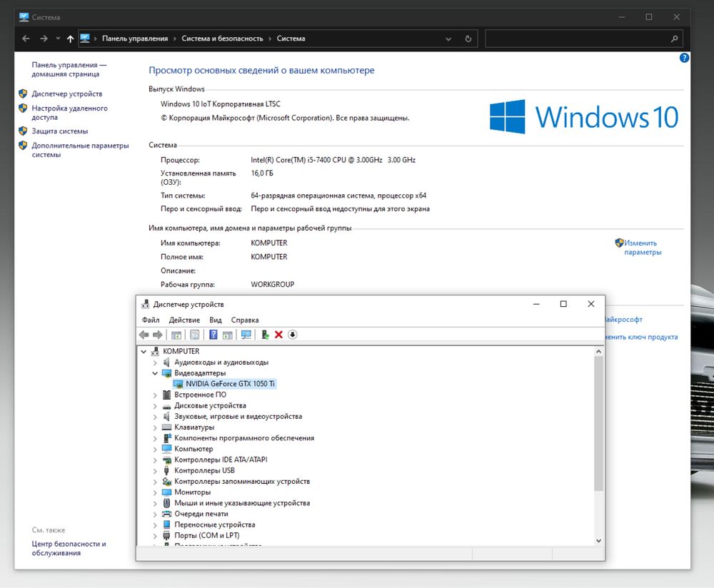Viewport: 714px width, 588px height.
Task: Select Компоненты программного обеспечения item
Action: coord(244,438)
